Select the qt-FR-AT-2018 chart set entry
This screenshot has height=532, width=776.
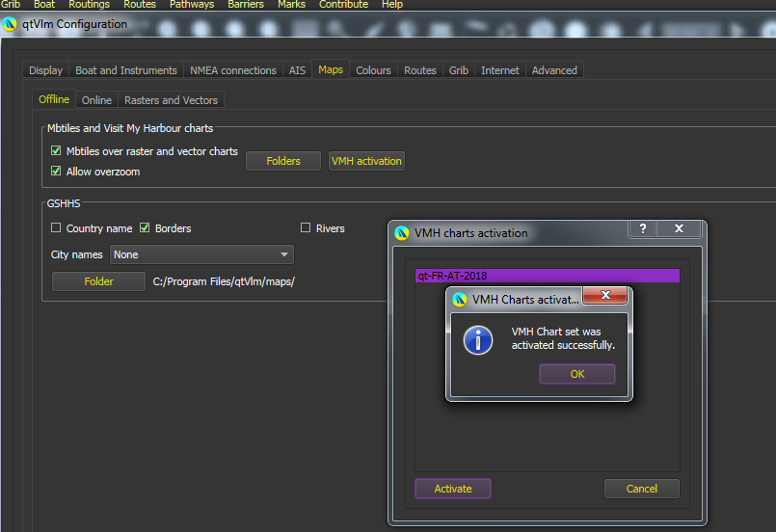tap(547, 276)
